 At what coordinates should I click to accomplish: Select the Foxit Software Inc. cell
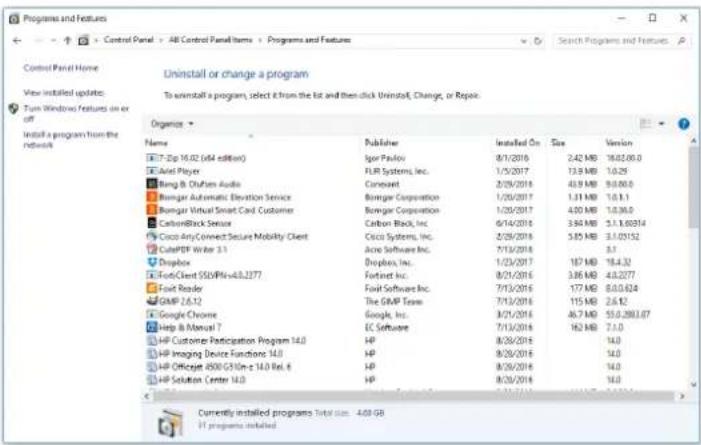click(x=397, y=288)
